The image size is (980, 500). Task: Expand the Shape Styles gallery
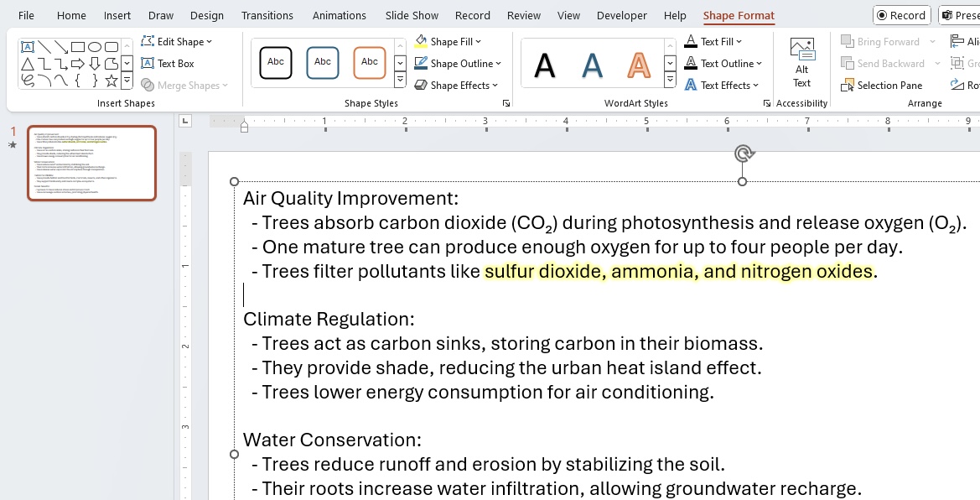click(400, 80)
